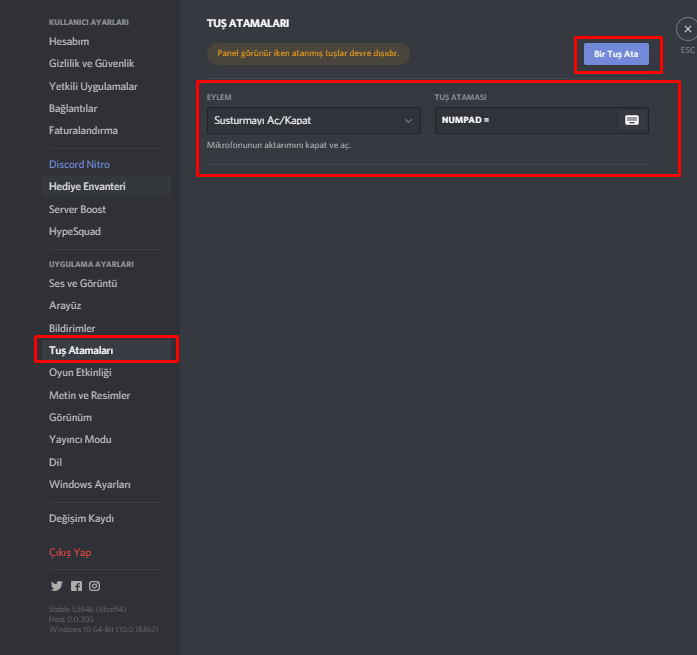Open Hesabım settings tab
This screenshot has height=655, width=697.
tap(69, 41)
